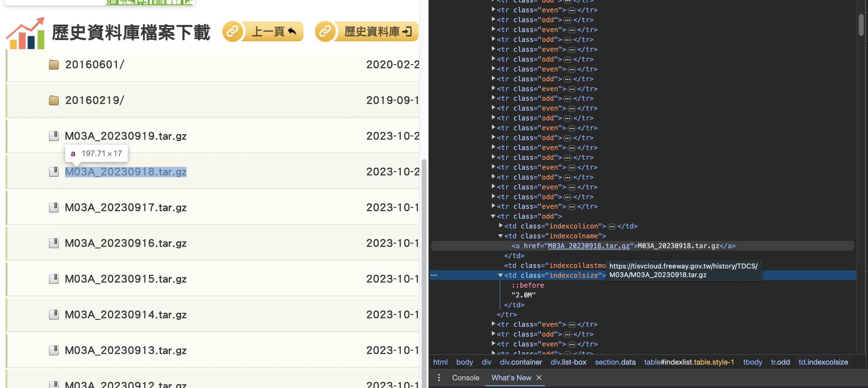This screenshot has height=388, width=868.
Task: Switch to the Console drawer tab
Action: click(465, 378)
